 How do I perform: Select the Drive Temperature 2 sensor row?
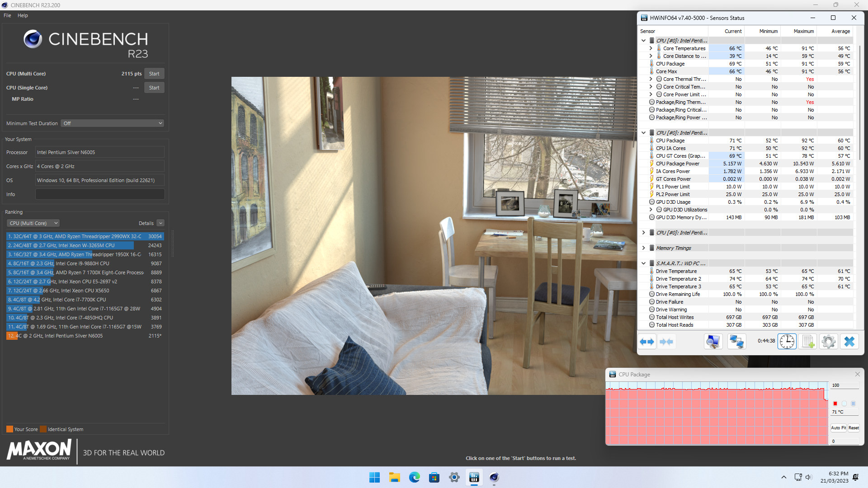[x=750, y=279]
